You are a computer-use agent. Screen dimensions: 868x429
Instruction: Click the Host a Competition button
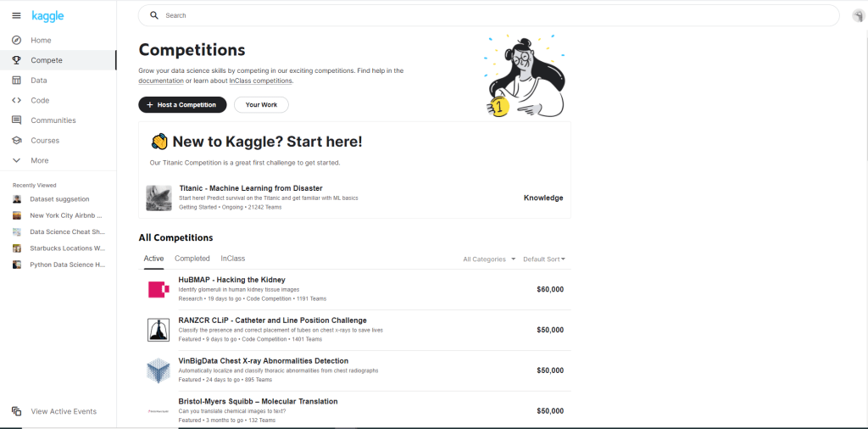coord(183,104)
